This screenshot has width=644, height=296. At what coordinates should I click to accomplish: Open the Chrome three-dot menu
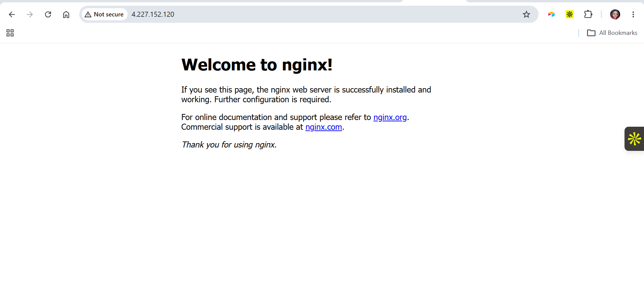(633, 14)
